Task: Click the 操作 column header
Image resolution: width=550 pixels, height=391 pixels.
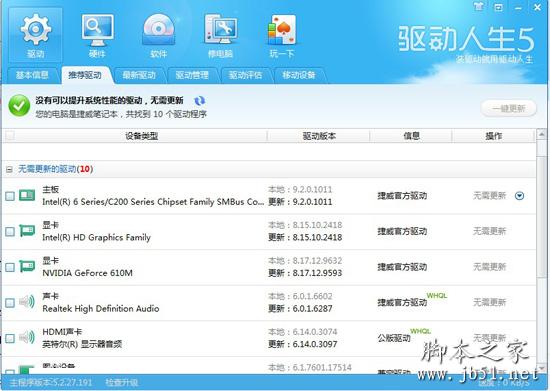Action: pyautogui.click(x=494, y=136)
